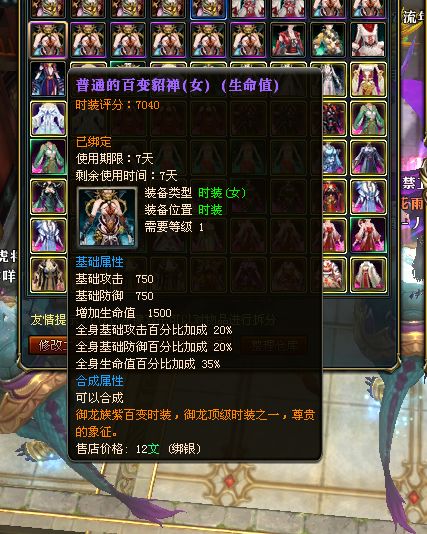Click the 修改 button at bottom left
427x534 pixels.
[x=48, y=345]
